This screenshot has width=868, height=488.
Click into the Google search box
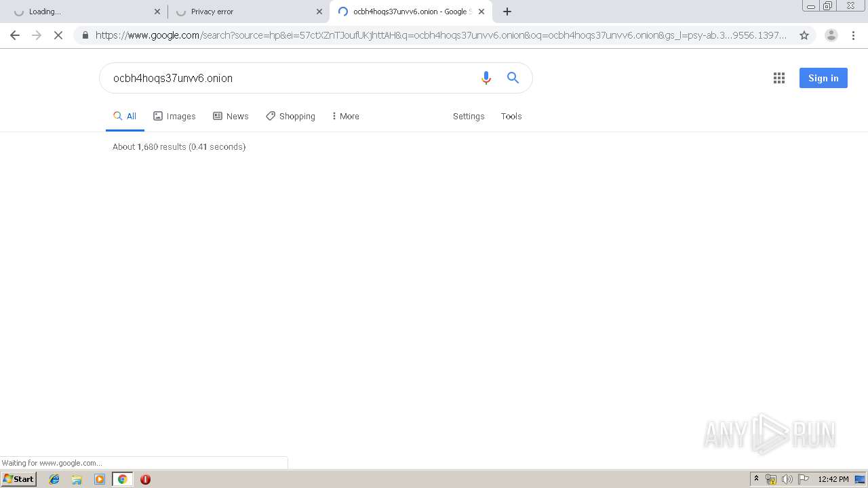(292, 78)
